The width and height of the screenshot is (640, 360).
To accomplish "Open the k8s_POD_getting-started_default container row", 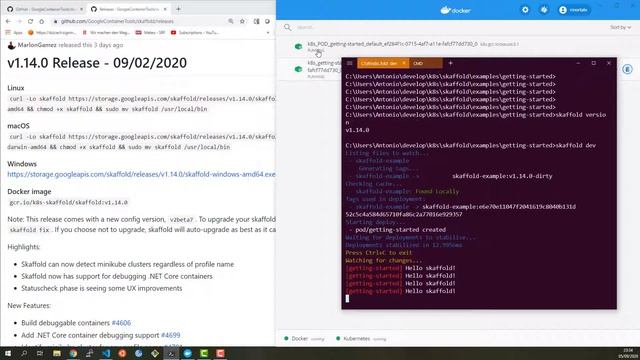I will click(457, 47).
